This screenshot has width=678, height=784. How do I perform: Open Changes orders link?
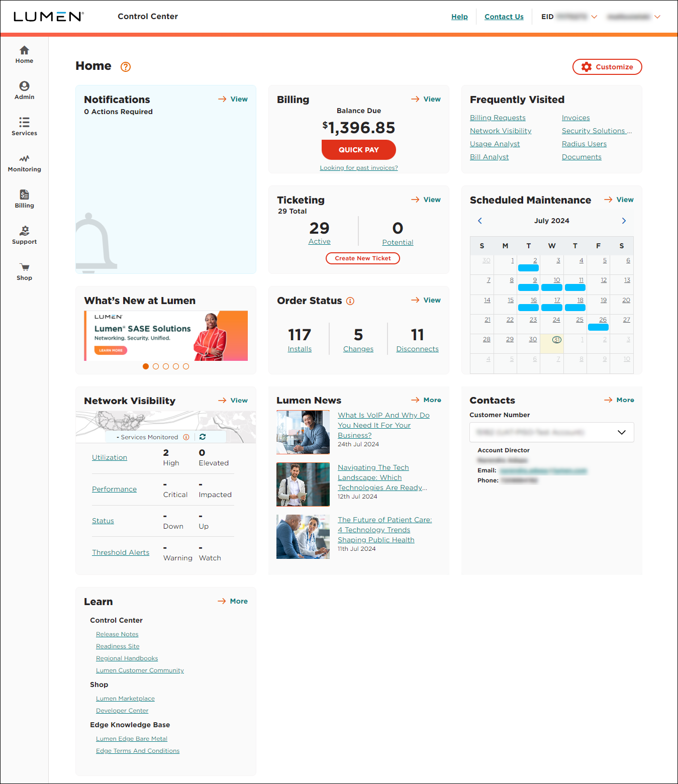coord(358,349)
